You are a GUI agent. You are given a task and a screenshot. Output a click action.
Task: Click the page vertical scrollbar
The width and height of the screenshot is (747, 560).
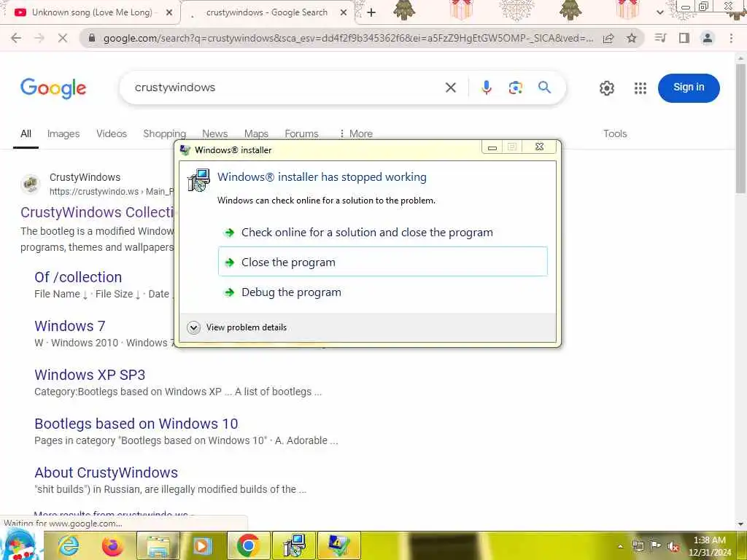point(740,128)
